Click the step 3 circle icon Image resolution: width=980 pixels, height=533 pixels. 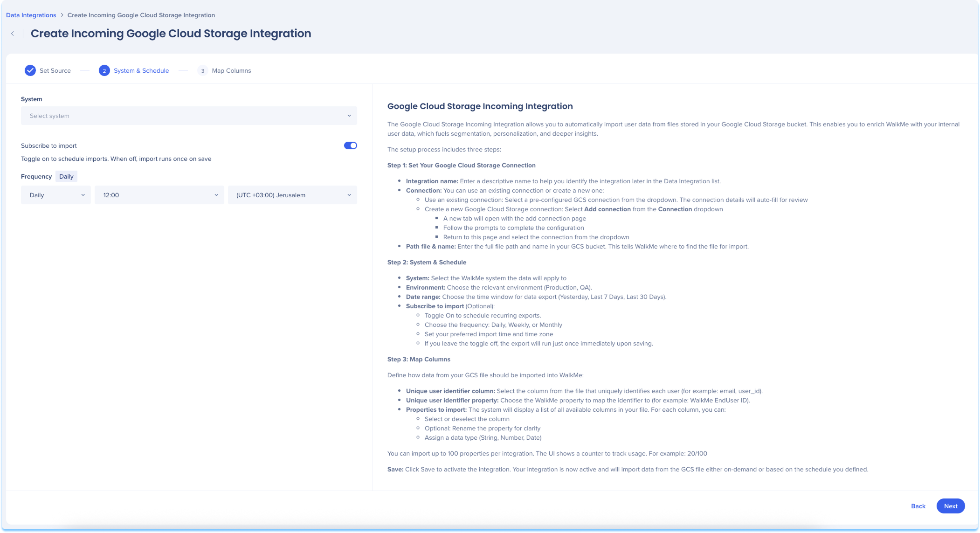[202, 70]
